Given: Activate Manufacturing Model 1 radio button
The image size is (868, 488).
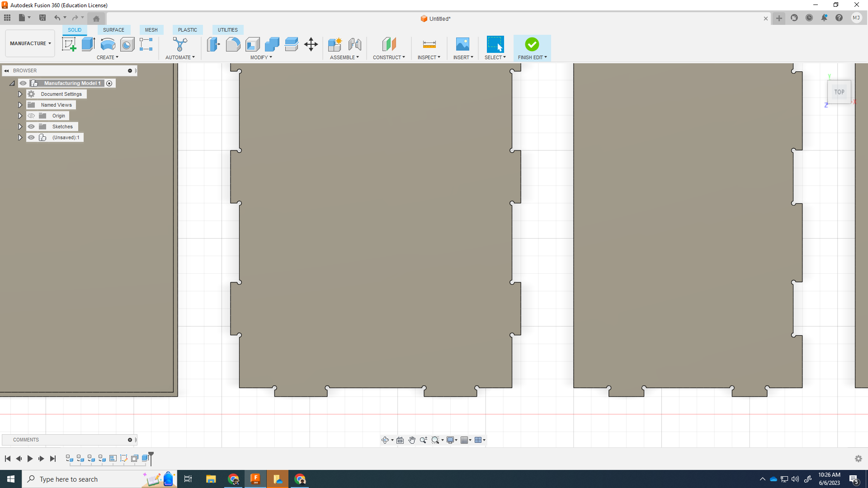Looking at the screenshot, I should (109, 83).
